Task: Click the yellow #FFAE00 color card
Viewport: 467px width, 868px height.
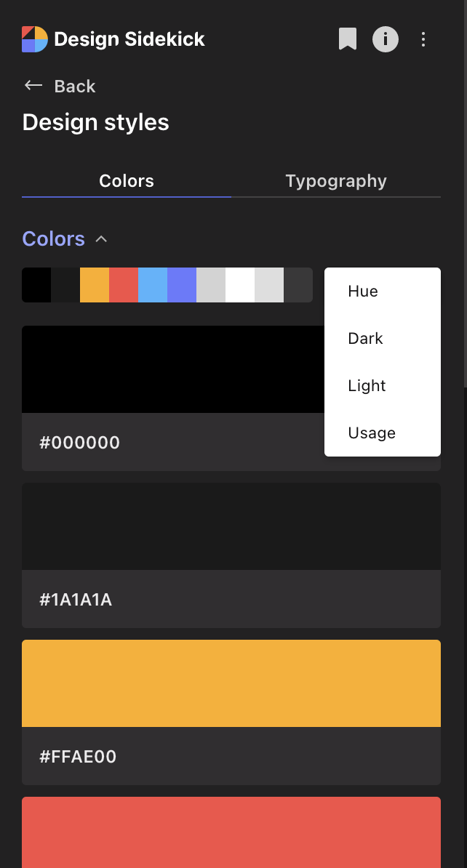Action: tap(231, 683)
